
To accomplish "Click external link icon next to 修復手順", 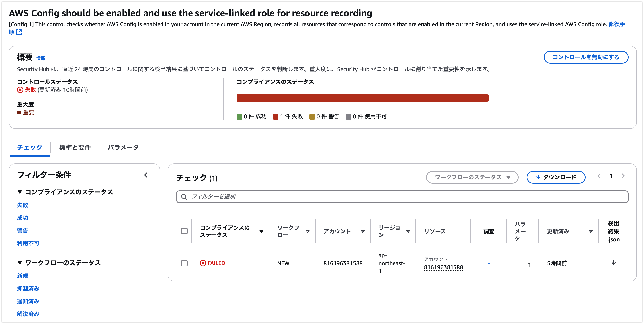I will coord(19,32).
